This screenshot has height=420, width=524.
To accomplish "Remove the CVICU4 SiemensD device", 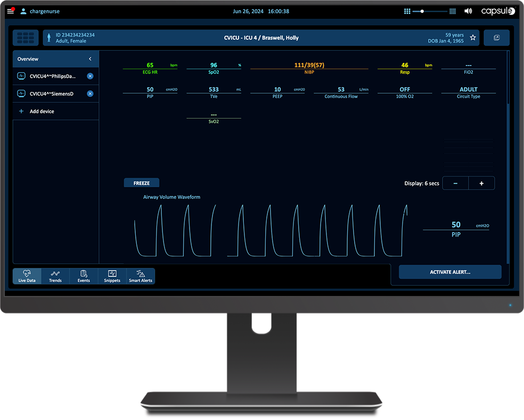I will tap(90, 94).
